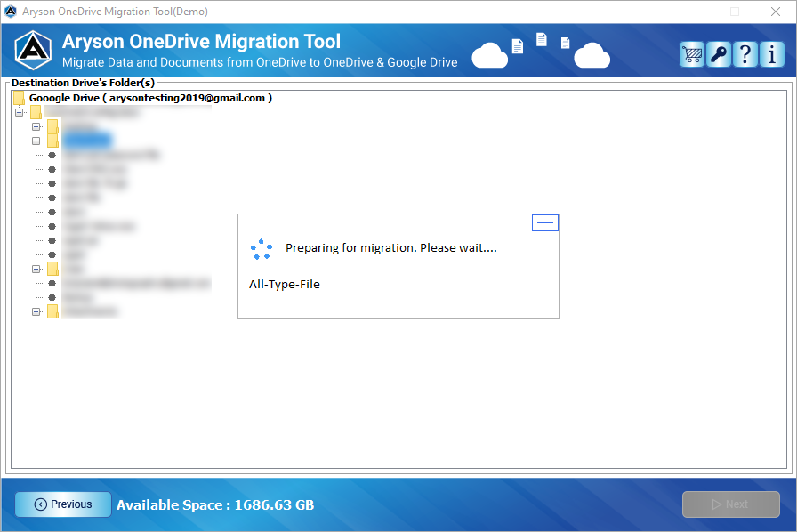Select the blue highlighted folder item
This screenshot has width=797, height=532.
point(87,141)
